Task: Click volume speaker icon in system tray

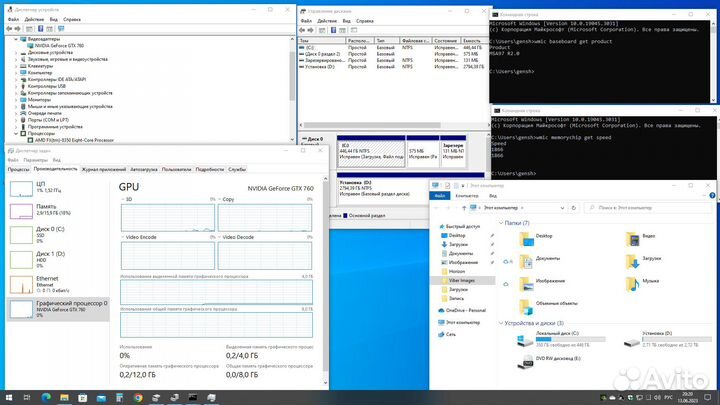Action: [x=657, y=398]
